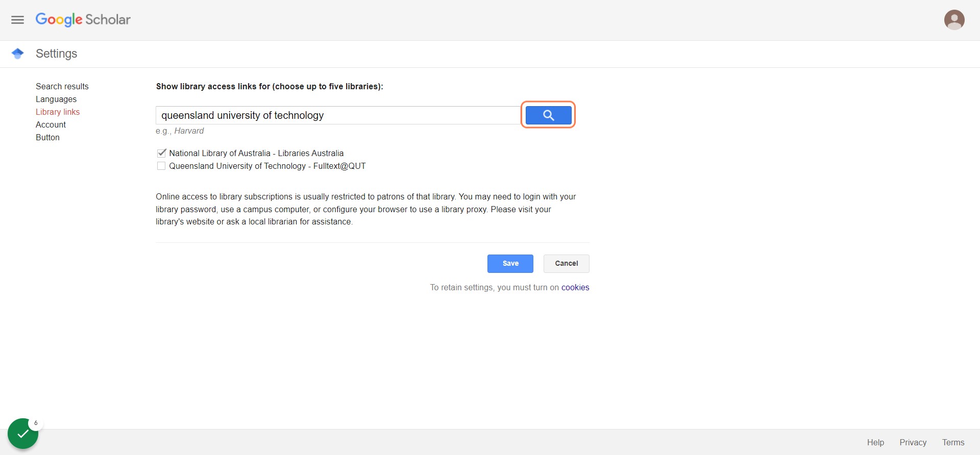Open Languages settings section
The image size is (980, 455).
tap(56, 99)
